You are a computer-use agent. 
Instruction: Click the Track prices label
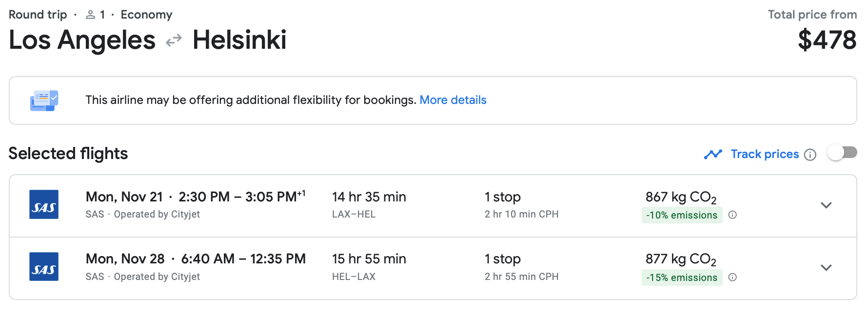pos(765,154)
